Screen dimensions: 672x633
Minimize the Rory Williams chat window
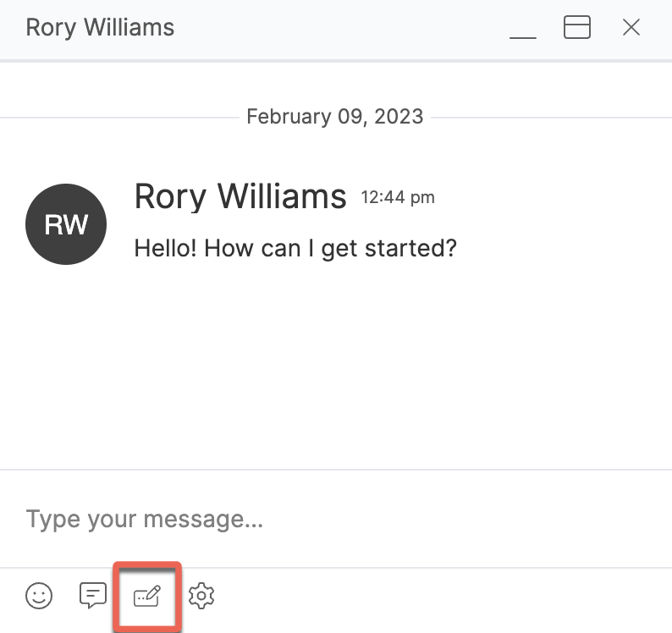pyautogui.click(x=523, y=37)
